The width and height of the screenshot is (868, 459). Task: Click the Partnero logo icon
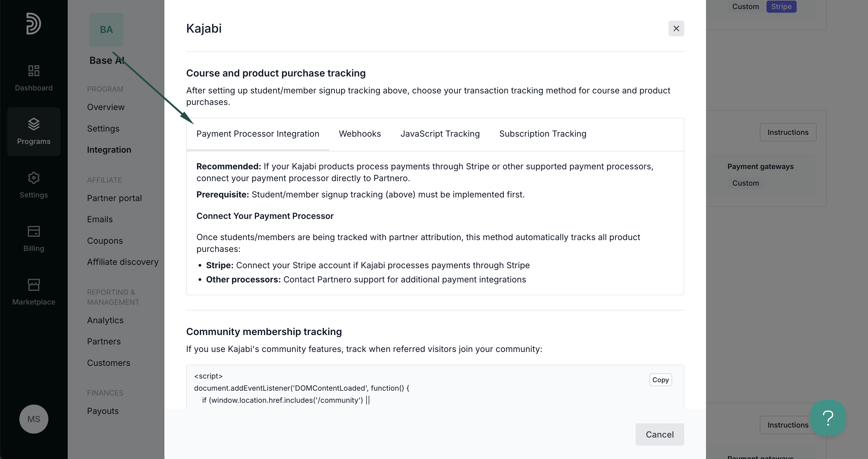click(34, 23)
